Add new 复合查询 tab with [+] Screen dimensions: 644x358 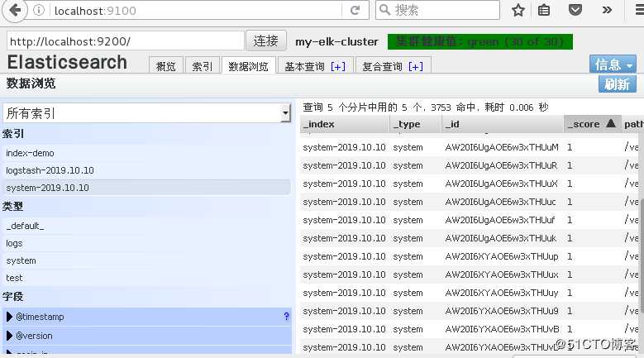pos(415,66)
